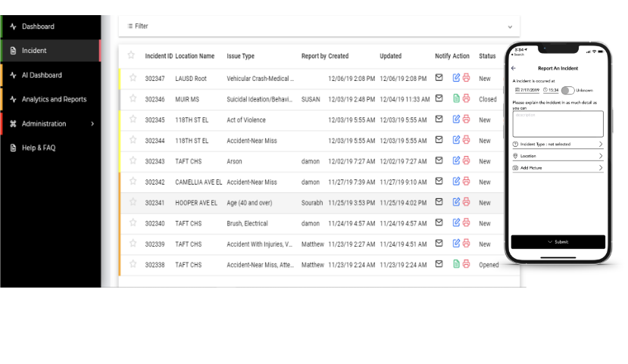
Task: View the green document icon for incident 302346
Action: pos(456,98)
